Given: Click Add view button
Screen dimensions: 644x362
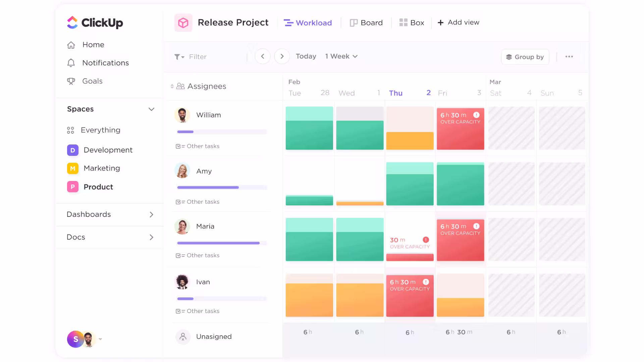Looking at the screenshot, I should tap(459, 22).
